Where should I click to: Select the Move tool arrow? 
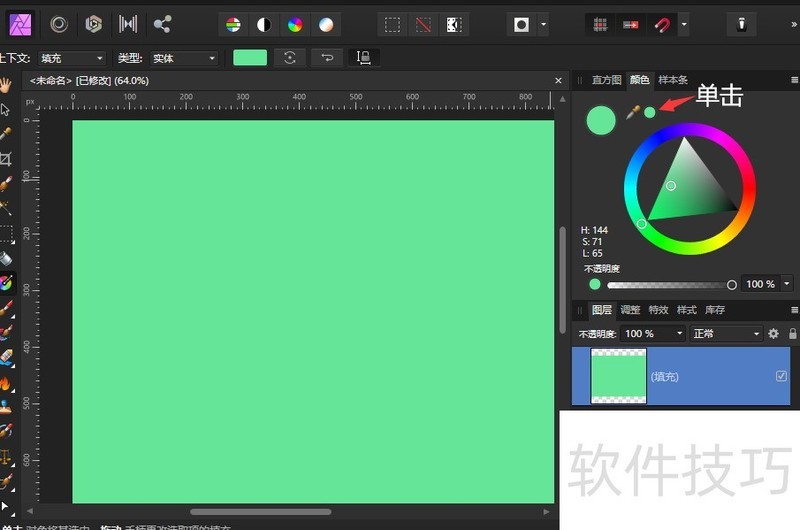pyautogui.click(x=6, y=109)
